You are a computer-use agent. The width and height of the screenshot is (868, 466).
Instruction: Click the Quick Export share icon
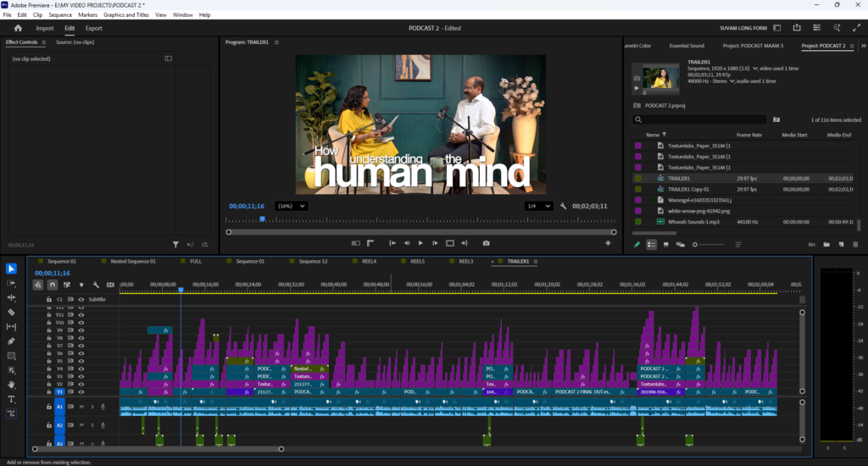797,28
